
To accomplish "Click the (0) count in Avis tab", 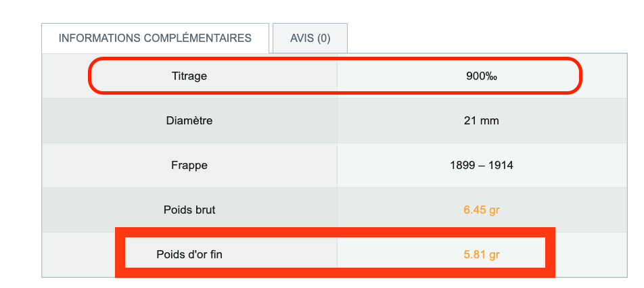I will [323, 38].
